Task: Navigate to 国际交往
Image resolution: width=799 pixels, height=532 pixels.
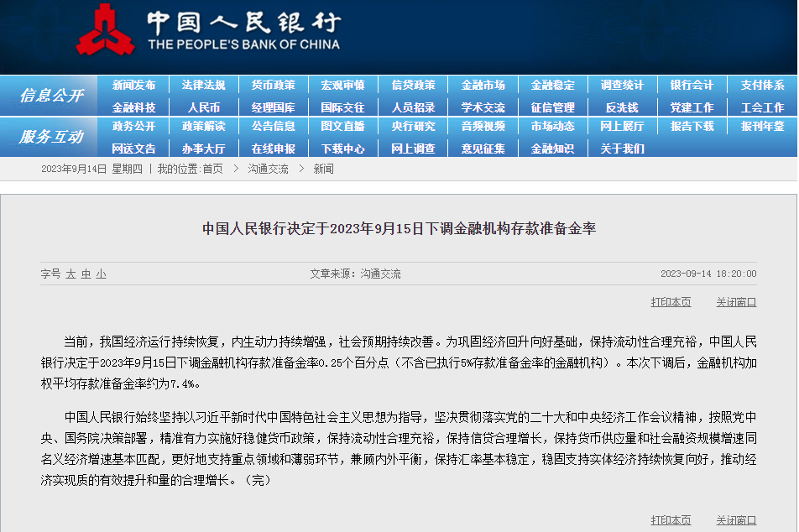Action: tap(343, 107)
